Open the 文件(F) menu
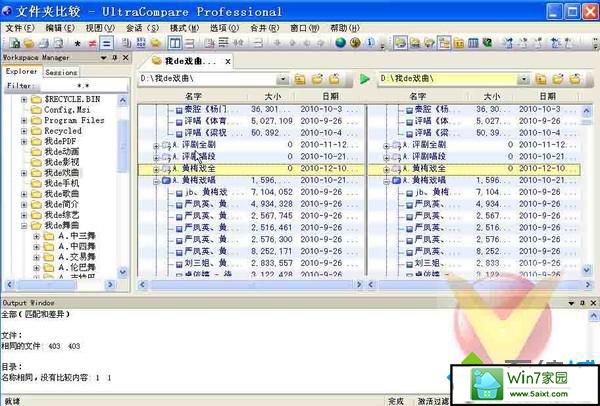This screenshot has width=600, height=406. click(x=20, y=28)
